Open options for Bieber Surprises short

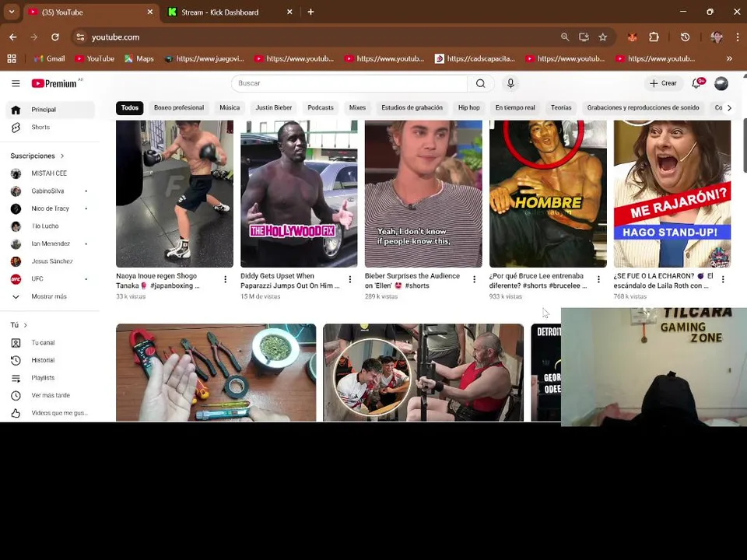click(x=474, y=279)
